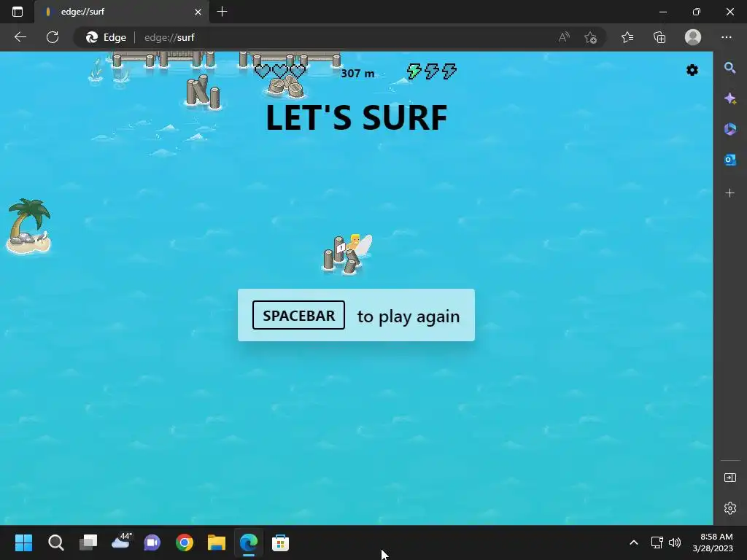
Task: Minimize the Edge window
Action: click(x=662, y=12)
